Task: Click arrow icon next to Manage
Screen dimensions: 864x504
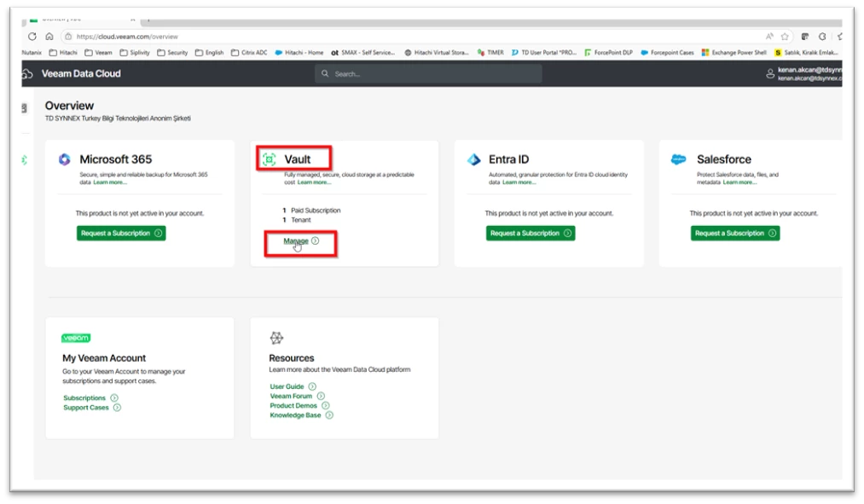Action: (x=316, y=240)
